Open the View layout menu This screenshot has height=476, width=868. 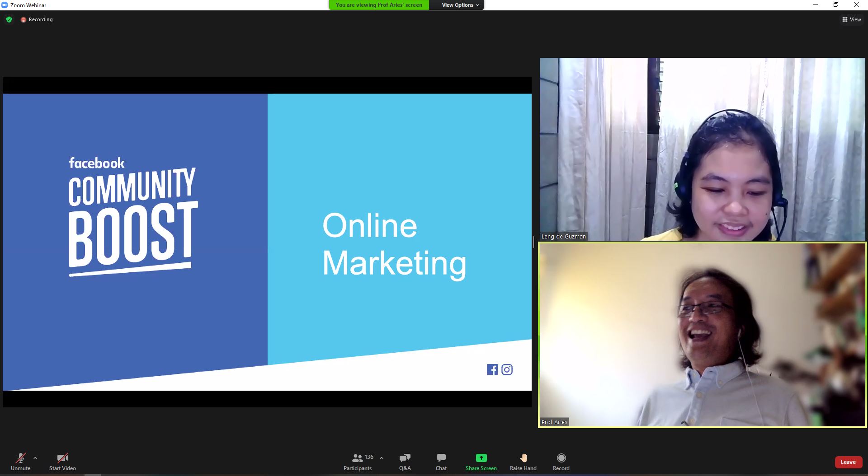[851, 19]
